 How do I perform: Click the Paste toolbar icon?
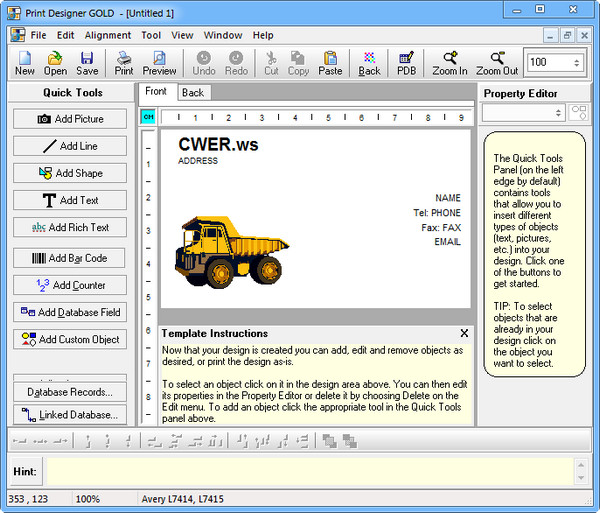(330, 62)
